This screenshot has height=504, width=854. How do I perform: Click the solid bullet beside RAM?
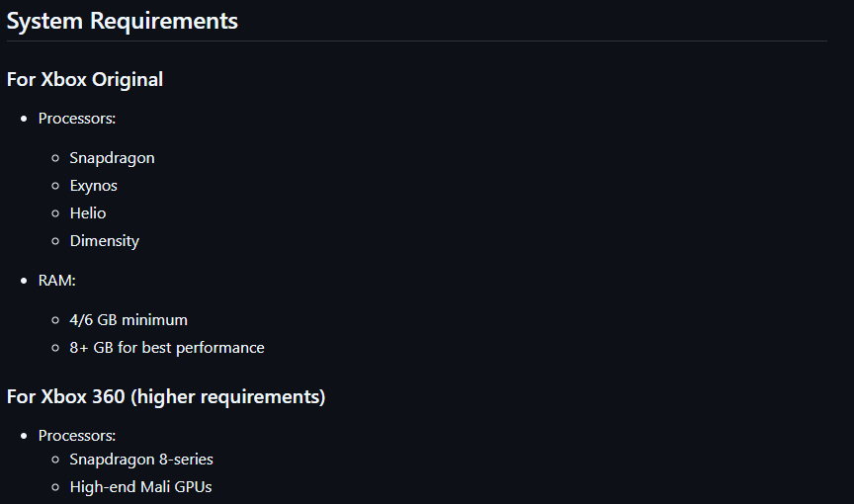coord(24,281)
